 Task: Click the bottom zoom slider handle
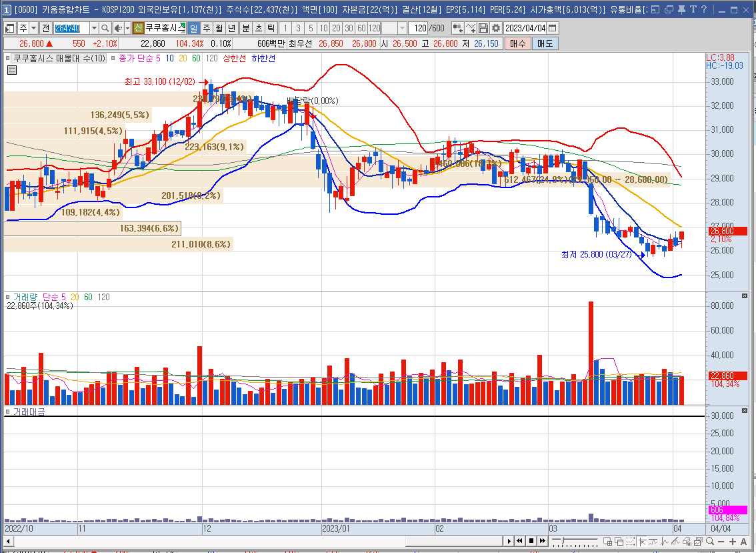tap(562, 540)
